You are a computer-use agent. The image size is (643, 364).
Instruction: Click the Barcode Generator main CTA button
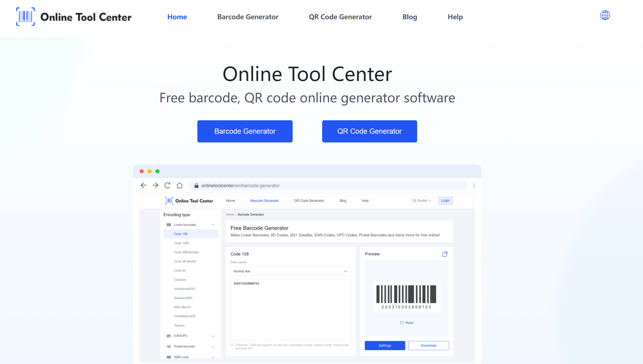(x=245, y=131)
